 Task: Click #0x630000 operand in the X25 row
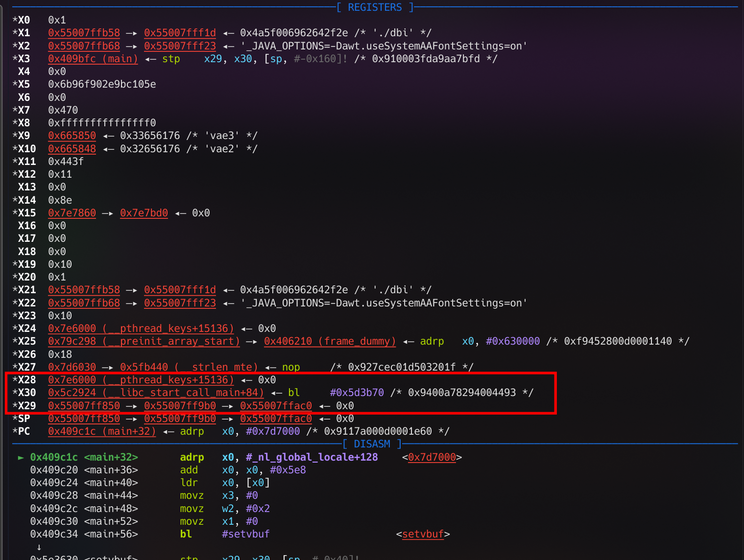(x=513, y=341)
